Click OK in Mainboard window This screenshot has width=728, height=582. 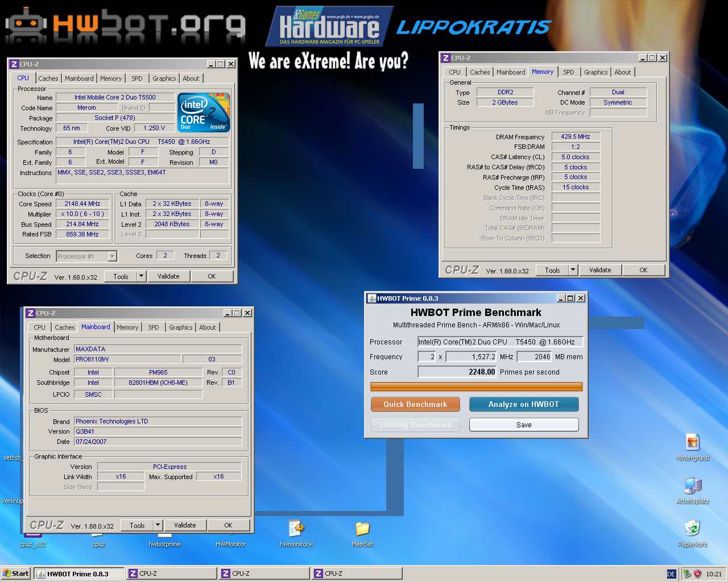pyautogui.click(x=228, y=525)
